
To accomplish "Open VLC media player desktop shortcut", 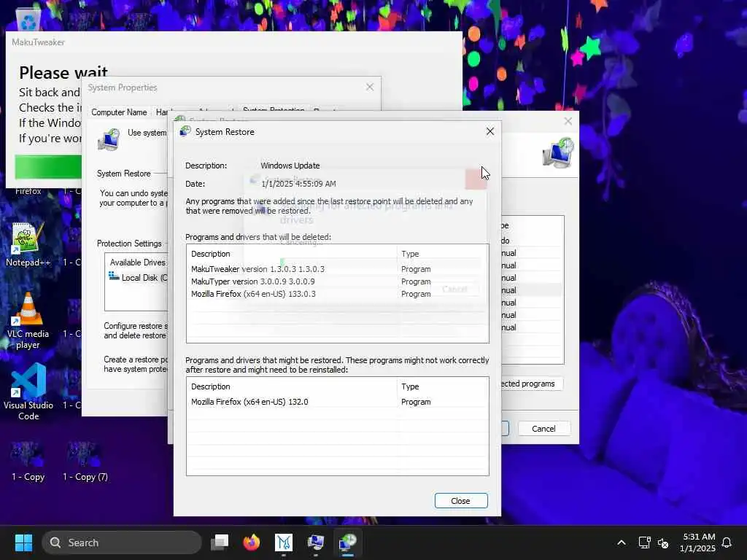I will point(28,321).
